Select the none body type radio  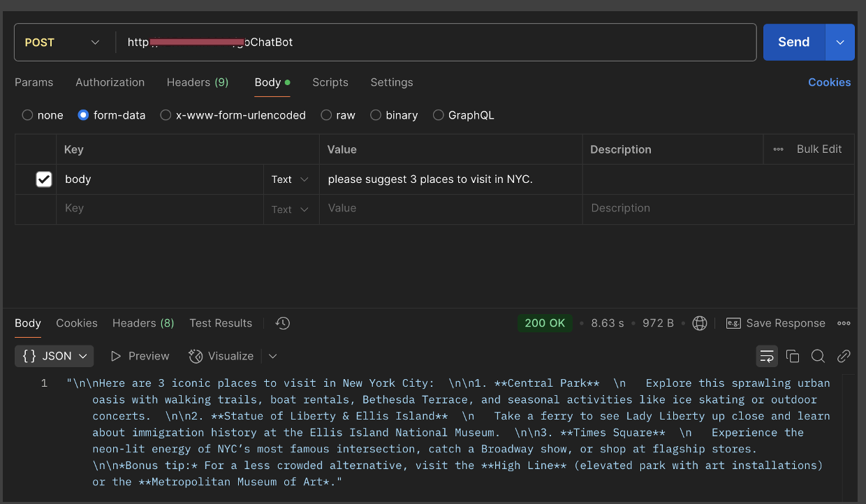pos(27,115)
